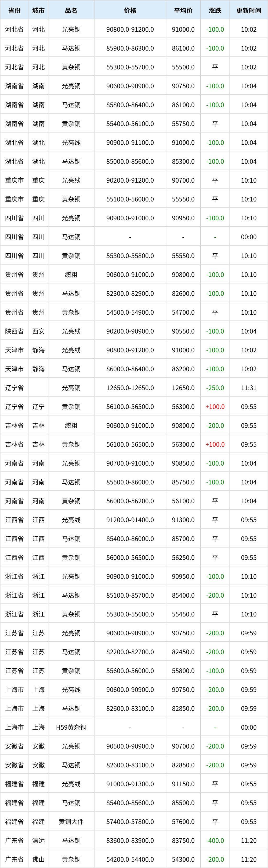Click the +100.0 change in Liaoning row
The height and width of the screenshot is (868, 268).
(x=215, y=407)
